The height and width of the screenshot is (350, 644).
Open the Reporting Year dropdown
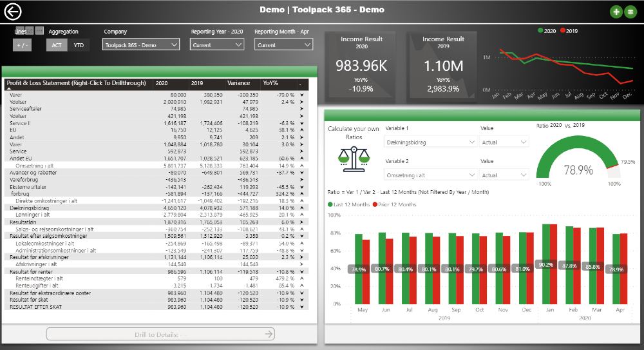[217, 45]
